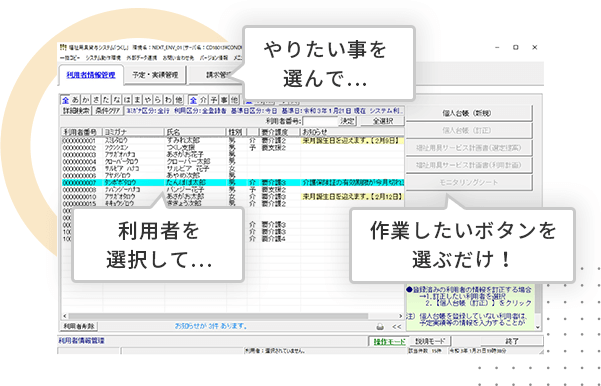Select the 全 kana filter in the kana row
This screenshot has width=601, height=386.
coord(66,100)
